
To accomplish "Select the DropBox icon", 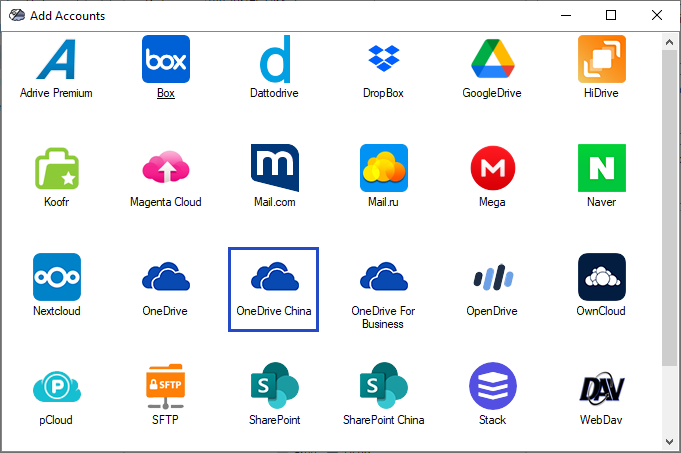I will pos(383,58).
